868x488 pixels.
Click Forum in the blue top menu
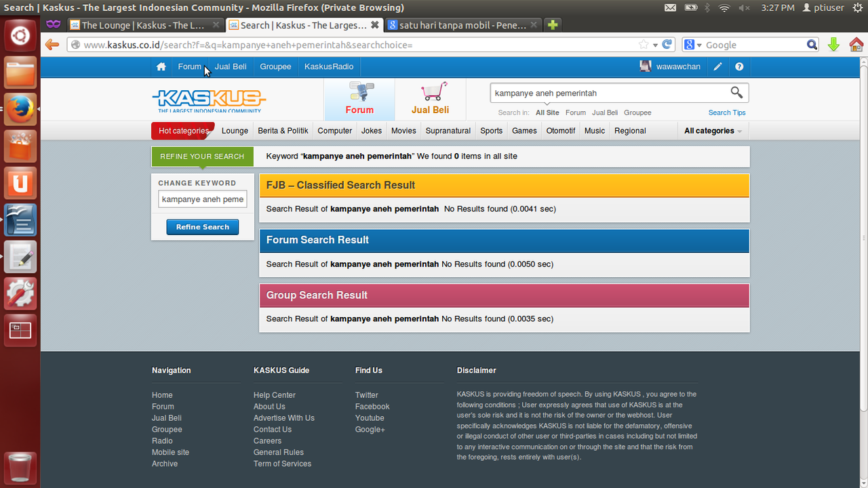[190, 66]
